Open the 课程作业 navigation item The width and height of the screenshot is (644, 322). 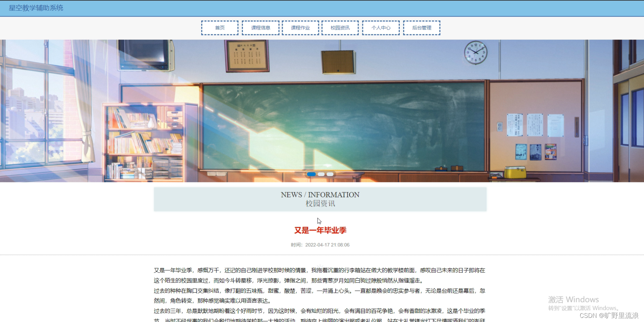300,28
